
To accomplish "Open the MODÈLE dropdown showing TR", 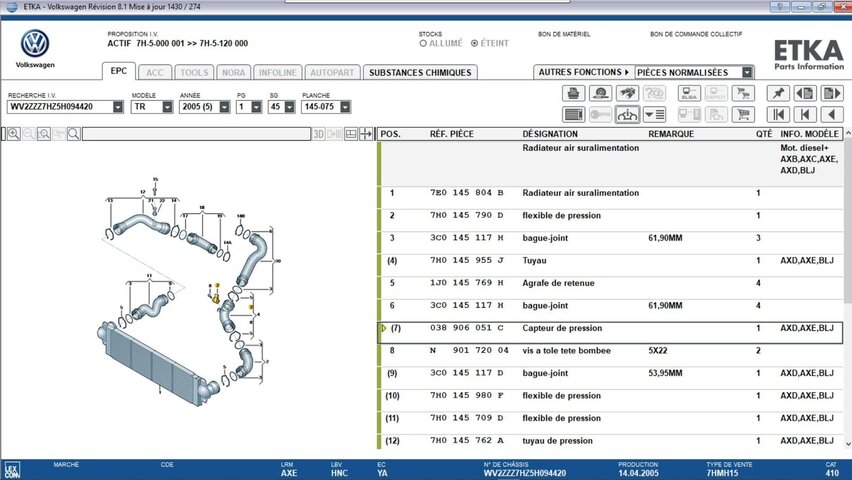I will [167, 107].
